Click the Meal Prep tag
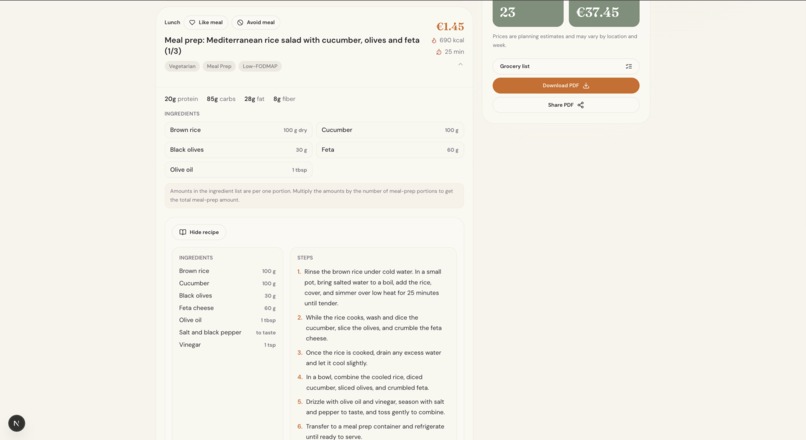The width and height of the screenshot is (806, 440). (219, 66)
